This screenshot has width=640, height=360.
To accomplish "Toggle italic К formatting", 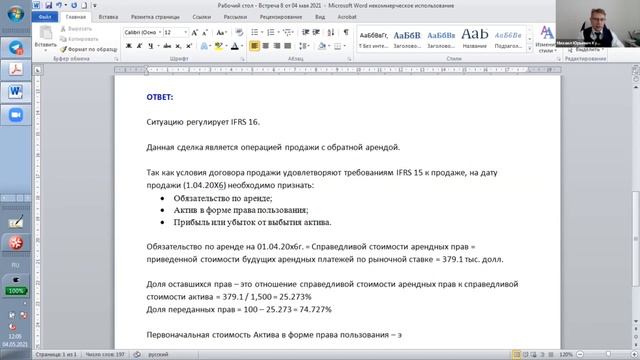I will (139, 46).
